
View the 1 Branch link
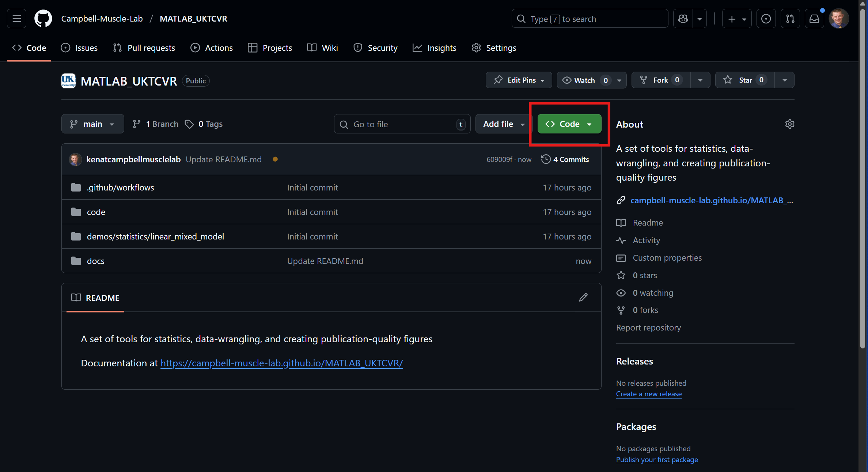coord(156,124)
